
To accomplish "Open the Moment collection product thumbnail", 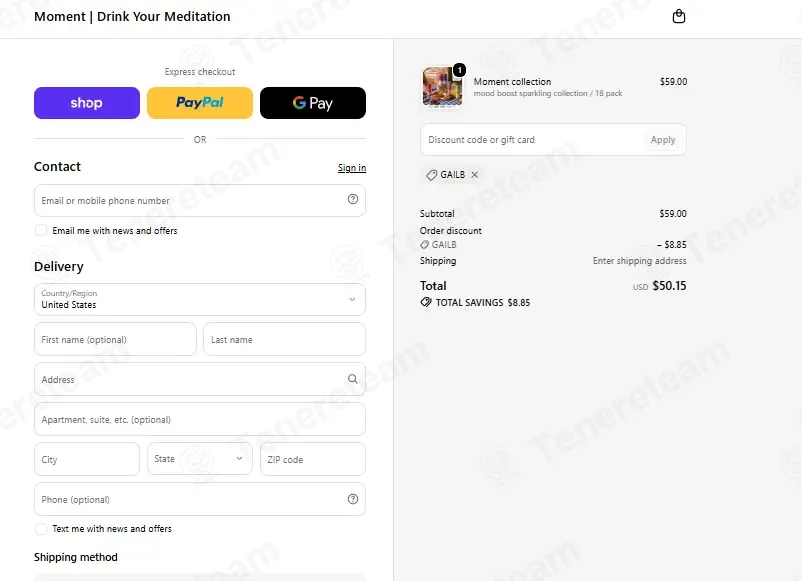I will (442, 87).
